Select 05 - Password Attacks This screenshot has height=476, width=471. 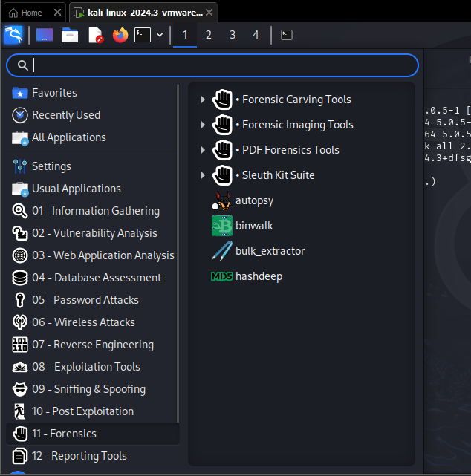pos(92,300)
